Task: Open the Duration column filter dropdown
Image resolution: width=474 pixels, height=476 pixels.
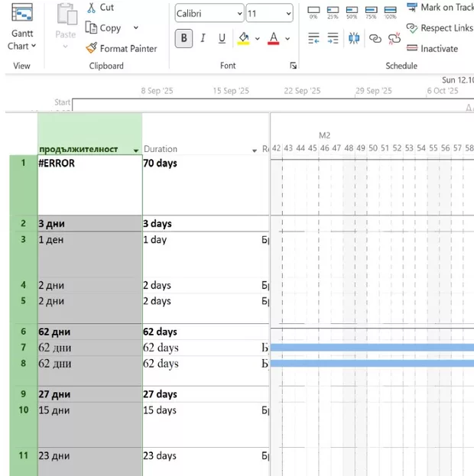Action: tap(255, 150)
